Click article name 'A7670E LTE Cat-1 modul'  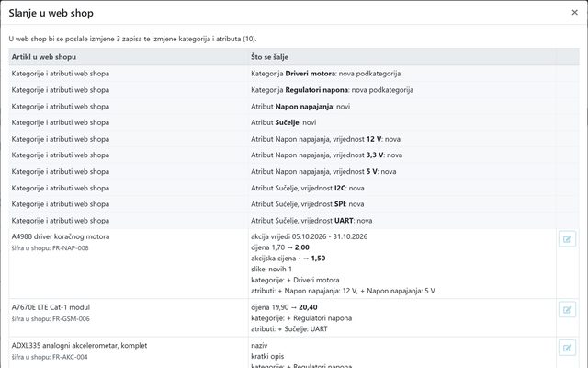click(51, 307)
